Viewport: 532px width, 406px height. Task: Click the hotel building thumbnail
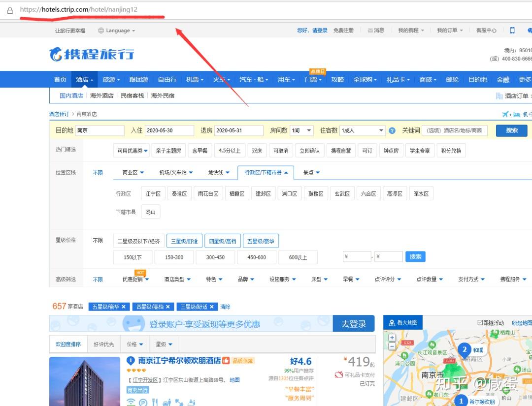(85, 381)
